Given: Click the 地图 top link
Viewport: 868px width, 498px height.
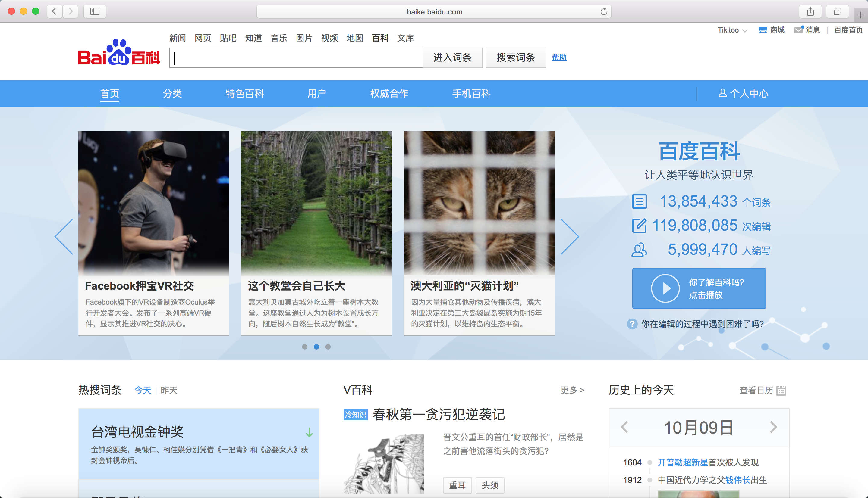Looking at the screenshot, I should tap(355, 38).
